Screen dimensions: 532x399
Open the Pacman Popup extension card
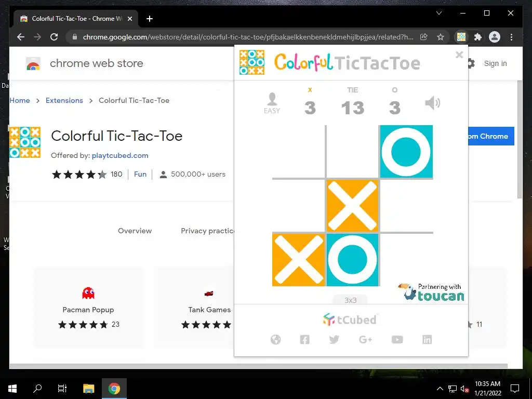point(88,308)
